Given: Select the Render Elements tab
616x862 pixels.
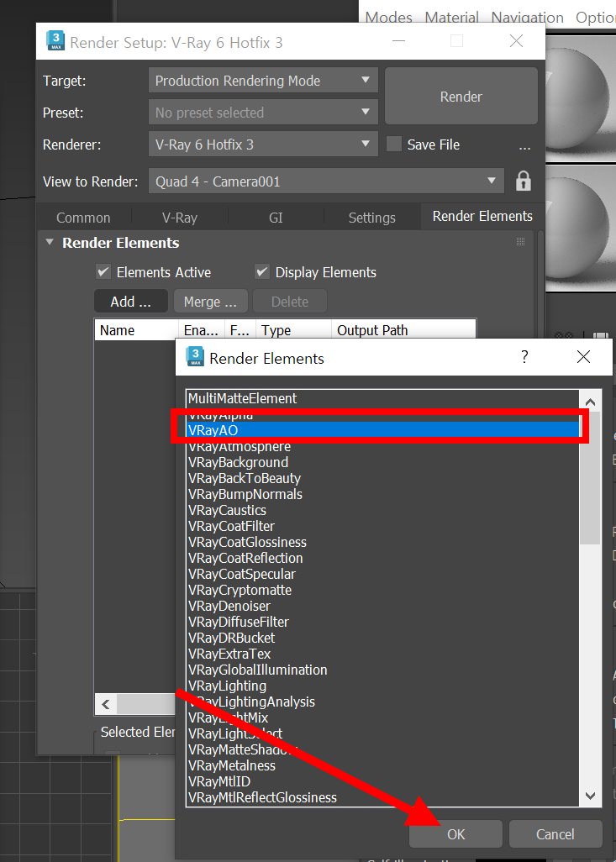Looking at the screenshot, I should pos(482,216).
